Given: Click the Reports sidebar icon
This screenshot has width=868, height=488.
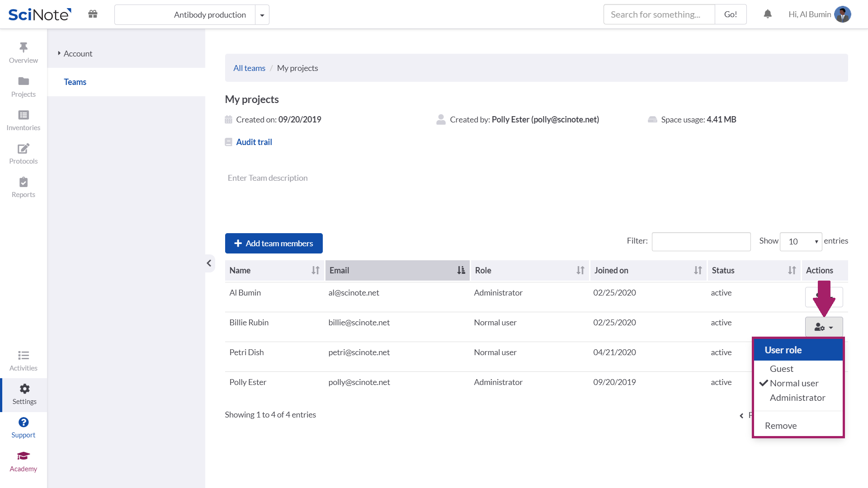Looking at the screenshot, I should (23, 187).
